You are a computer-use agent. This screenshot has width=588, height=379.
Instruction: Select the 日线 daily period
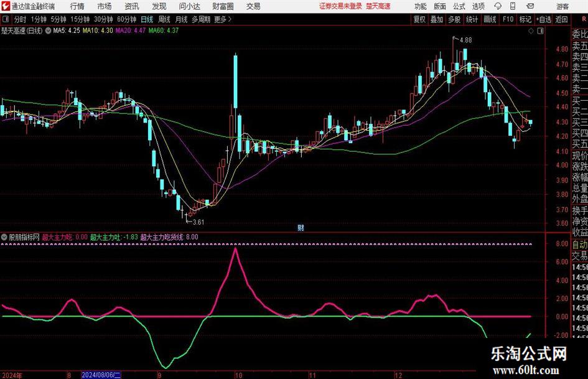click(147, 19)
